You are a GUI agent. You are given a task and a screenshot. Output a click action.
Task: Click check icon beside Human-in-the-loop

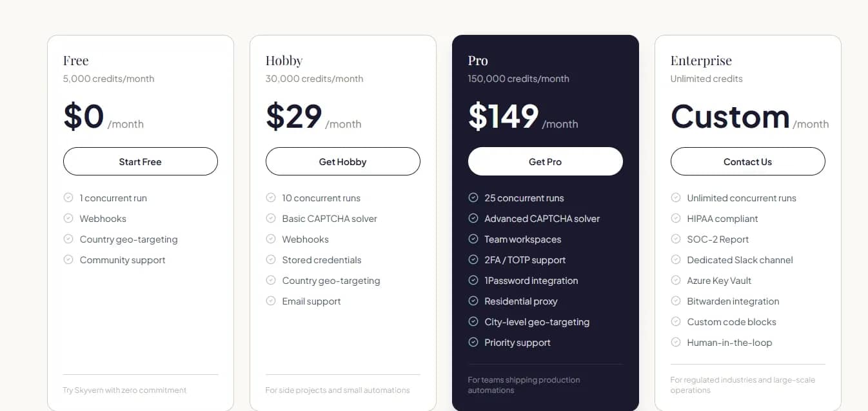676,342
